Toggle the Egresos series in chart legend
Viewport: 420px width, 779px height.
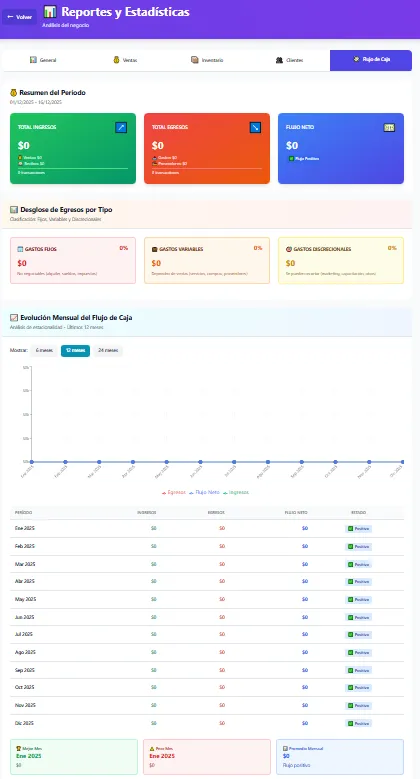[x=174, y=492]
